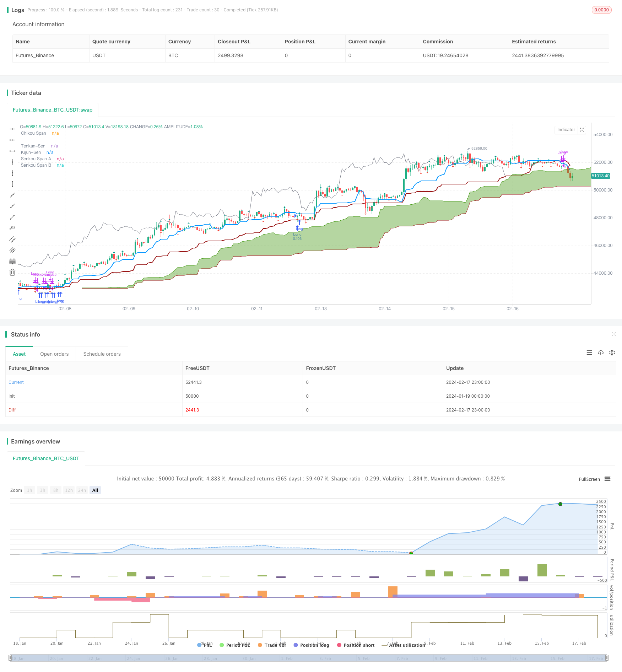
Task: Select the price channel line tool
Action: [x=12, y=239]
